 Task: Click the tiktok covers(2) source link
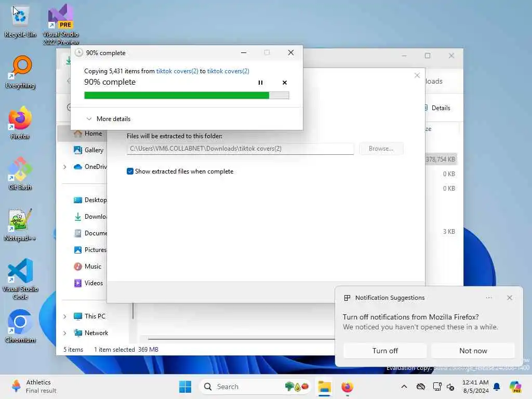tap(177, 71)
